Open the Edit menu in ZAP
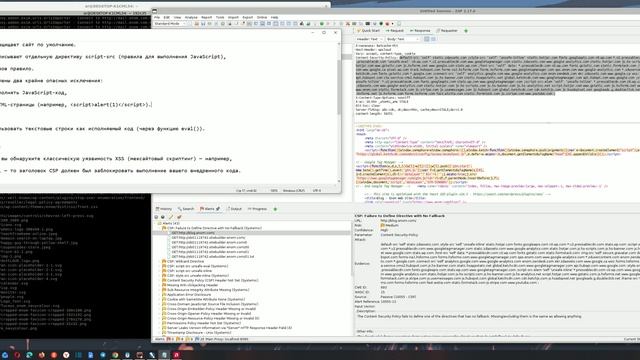The width and height of the screenshot is (640, 360). (x=167, y=18)
